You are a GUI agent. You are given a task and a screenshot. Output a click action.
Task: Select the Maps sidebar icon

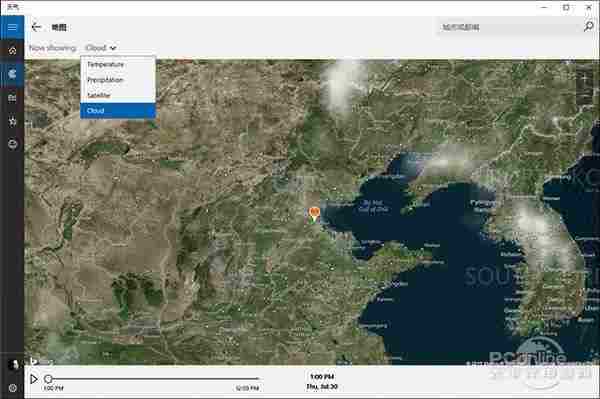coord(12,73)
